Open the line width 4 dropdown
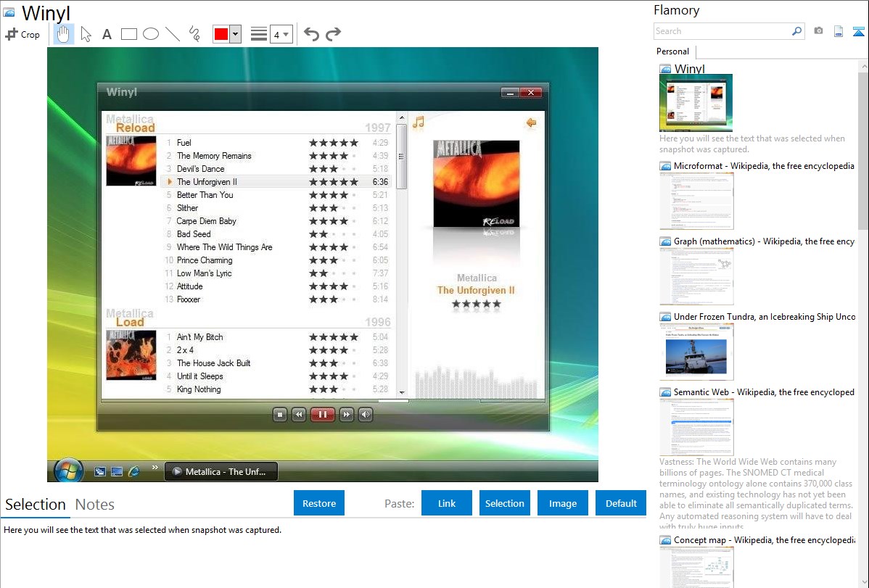Viewport: 869px width, 588px height. (x=281, y=34)
